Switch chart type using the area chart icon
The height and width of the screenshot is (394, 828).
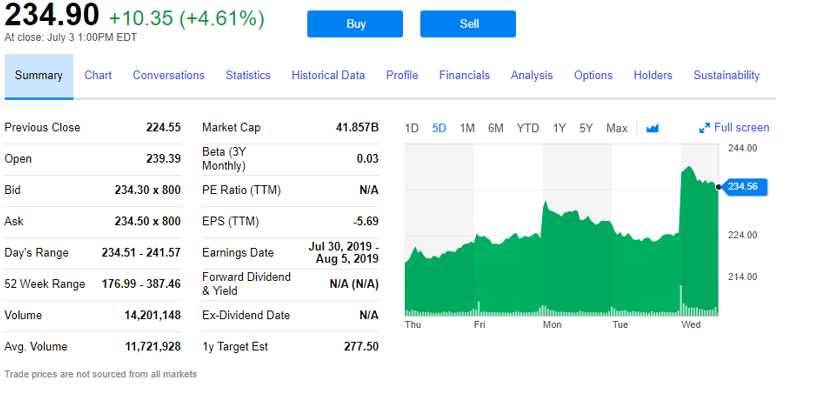652,128
